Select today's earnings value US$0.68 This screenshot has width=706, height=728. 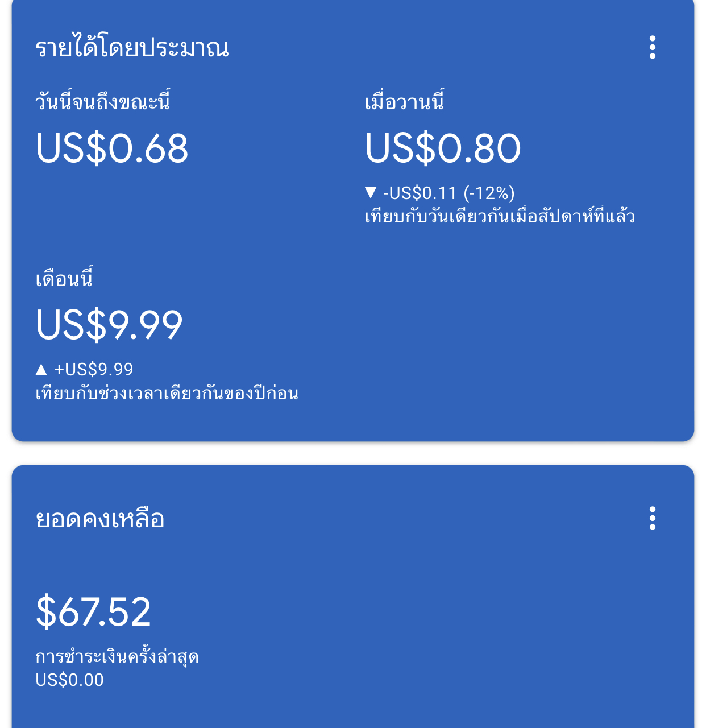coord(111,148)
